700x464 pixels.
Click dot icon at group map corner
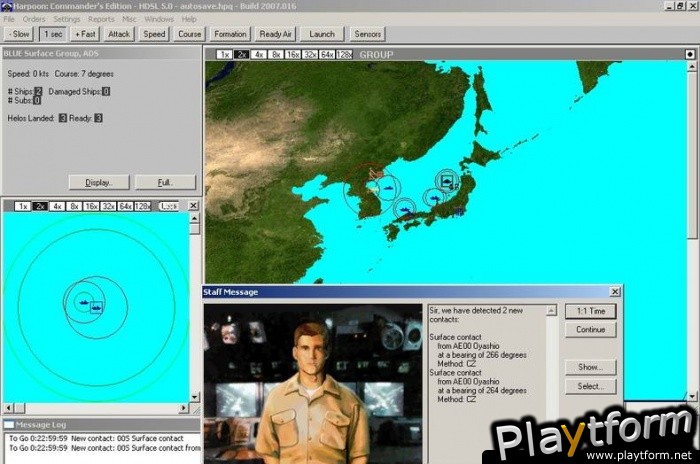(690, 54)
